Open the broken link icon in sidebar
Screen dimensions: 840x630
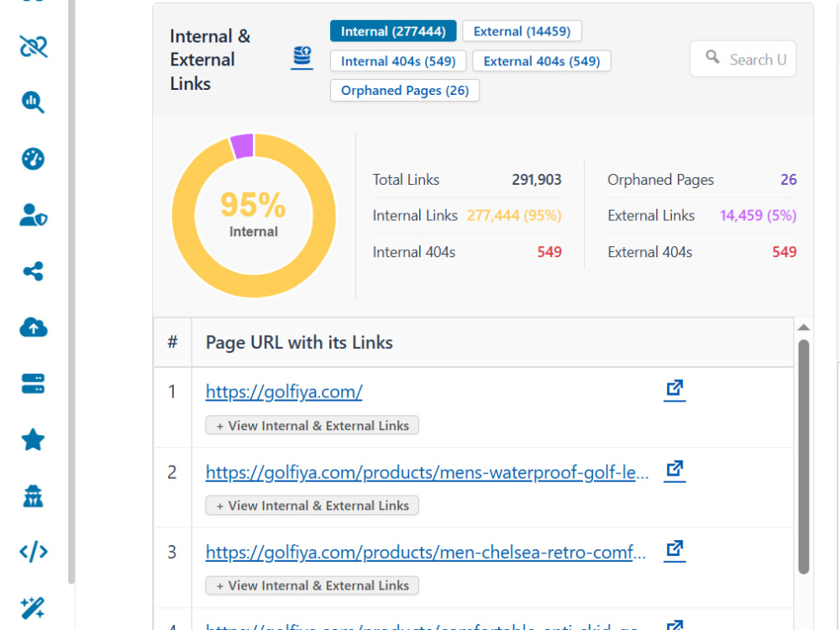34,46
